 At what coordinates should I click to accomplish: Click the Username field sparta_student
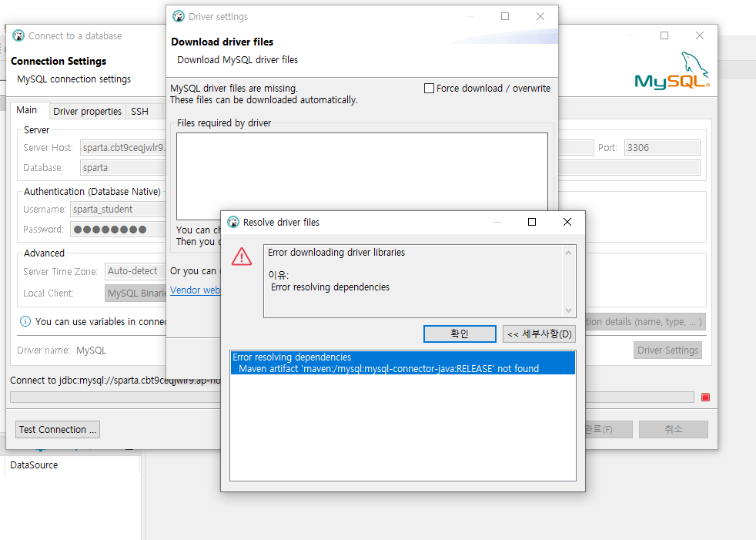click(x=118, y=210)
